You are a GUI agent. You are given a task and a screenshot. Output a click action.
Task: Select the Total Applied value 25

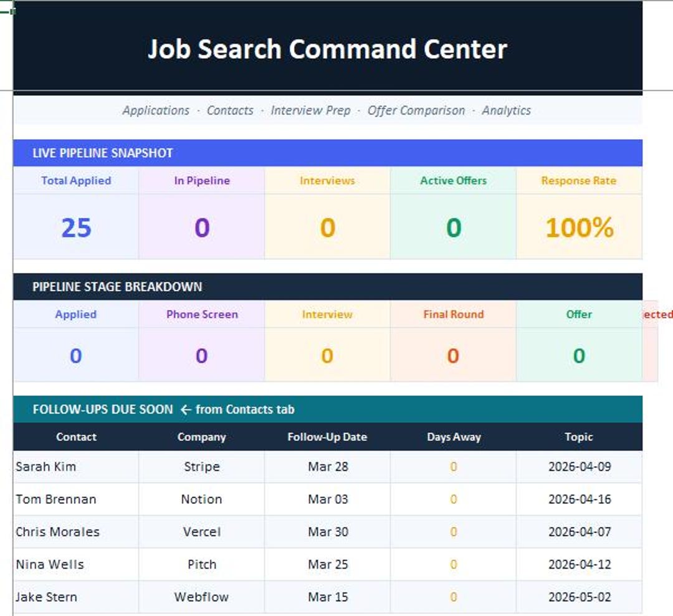pos(76,227)
